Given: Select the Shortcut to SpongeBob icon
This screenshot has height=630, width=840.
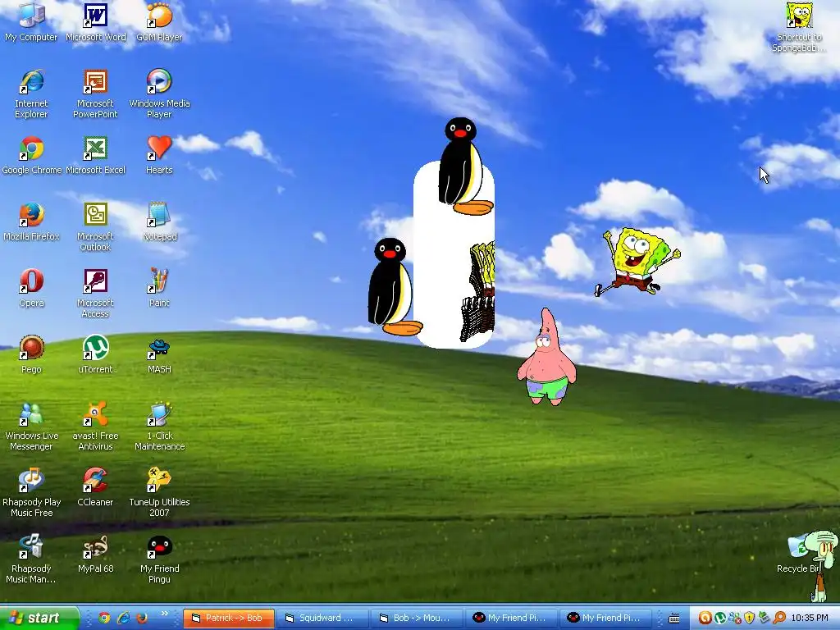Looking at the screenshot, I should 799,27.
